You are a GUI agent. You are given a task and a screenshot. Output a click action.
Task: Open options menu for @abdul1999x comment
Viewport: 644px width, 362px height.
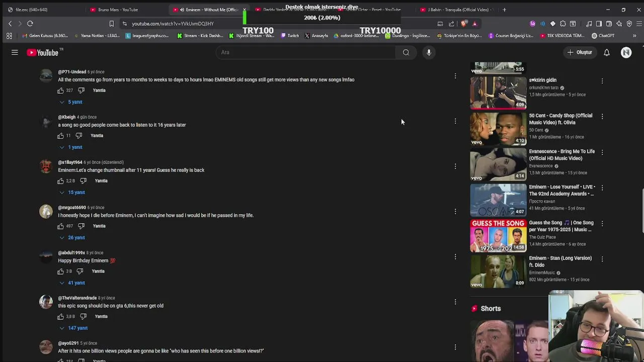point(455,257)
